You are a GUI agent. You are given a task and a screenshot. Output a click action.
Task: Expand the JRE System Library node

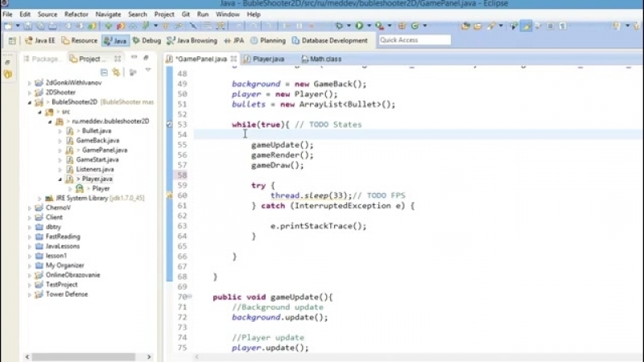[39, 198]
